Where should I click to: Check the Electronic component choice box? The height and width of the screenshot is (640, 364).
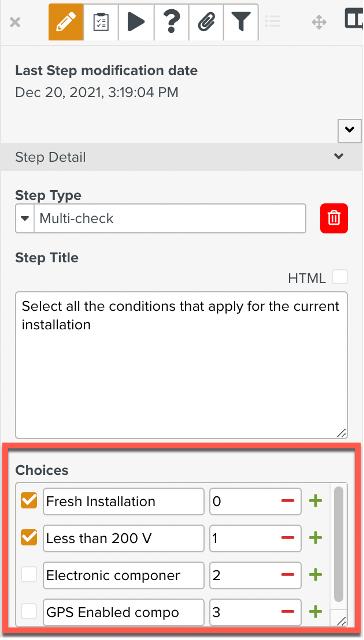point(29,574)
